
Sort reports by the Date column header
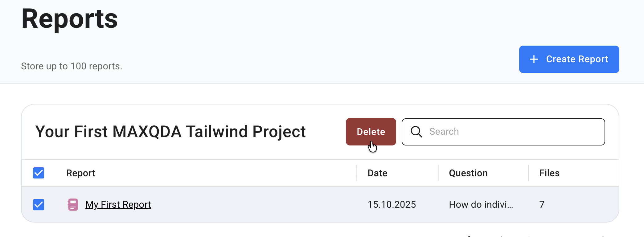(377, 173)
